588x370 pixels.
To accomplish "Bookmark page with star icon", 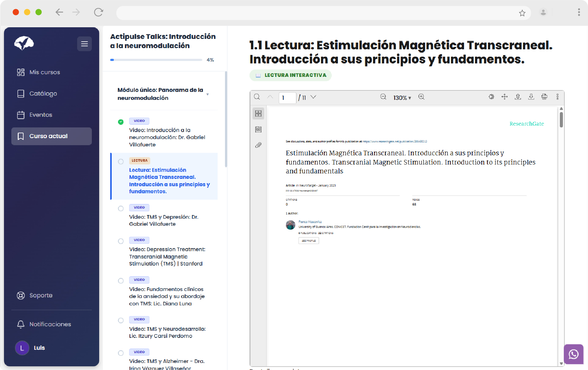I will 522,13.
